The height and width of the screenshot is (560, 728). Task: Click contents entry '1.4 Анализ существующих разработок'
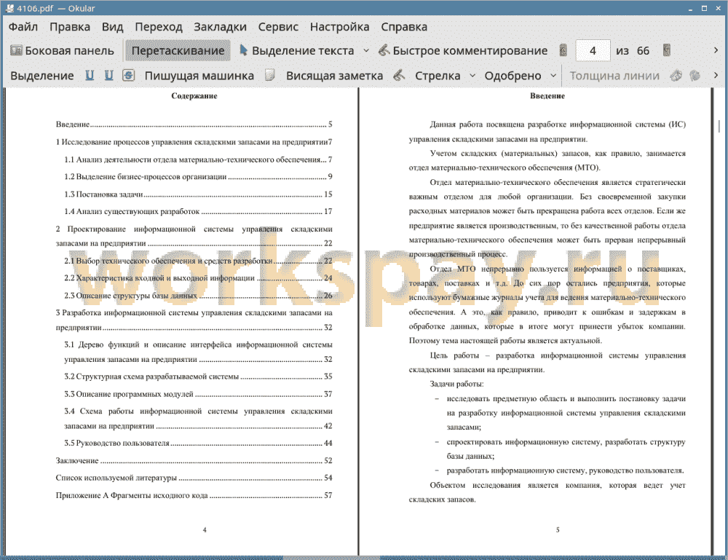point(198,211)
